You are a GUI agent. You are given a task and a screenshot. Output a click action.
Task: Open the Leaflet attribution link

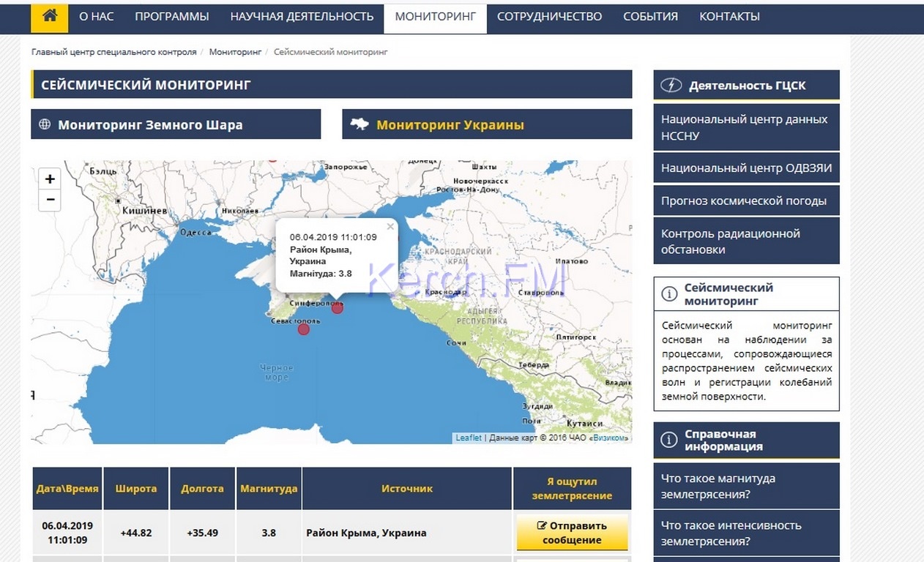click(x=469, y=438)
